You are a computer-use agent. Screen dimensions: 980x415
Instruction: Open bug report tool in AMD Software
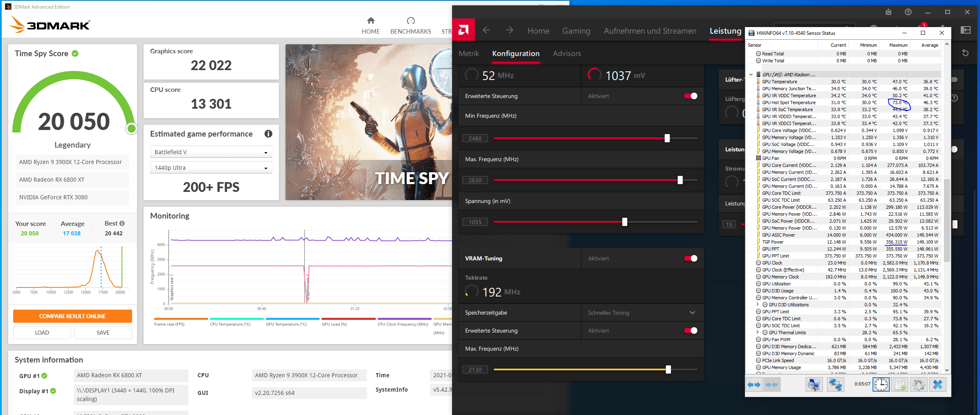(889, 12)
